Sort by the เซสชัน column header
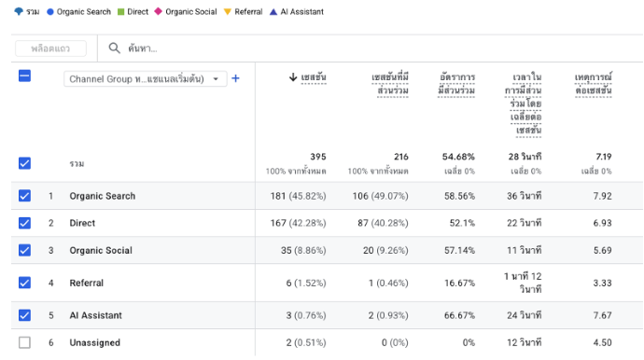The width and height of the screenshot is (644, 360). [314, 77]
